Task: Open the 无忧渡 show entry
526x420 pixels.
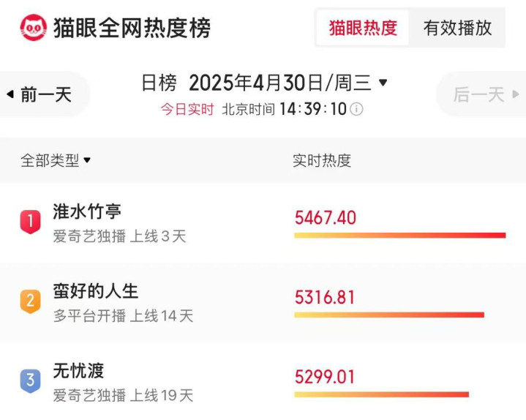Action: [x=78, y=371]
